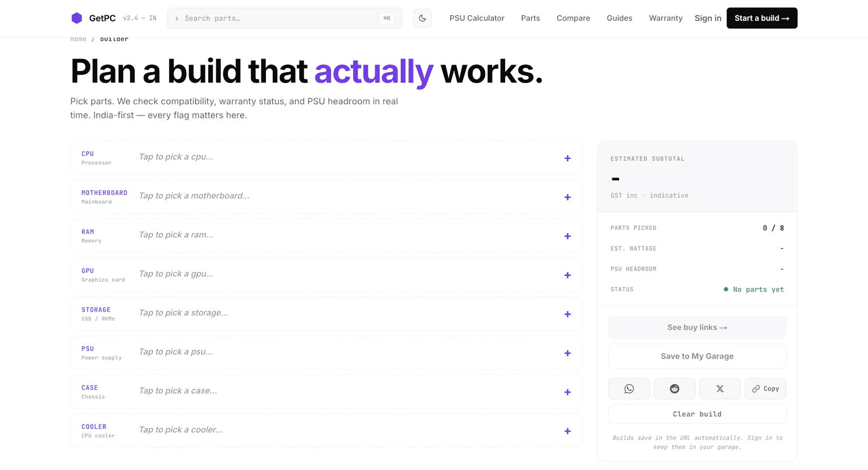This screenshot has width=868, height=470.
Task: Open the CPU picker via 'Tap to pick a cpu...'
Action: (176, 157)
